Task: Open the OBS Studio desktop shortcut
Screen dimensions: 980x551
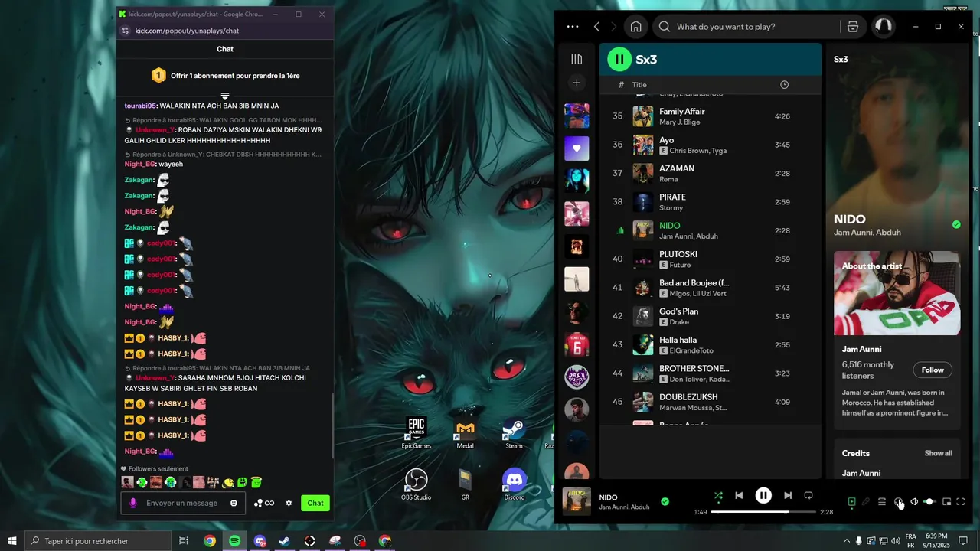Action: coord(416,484)
